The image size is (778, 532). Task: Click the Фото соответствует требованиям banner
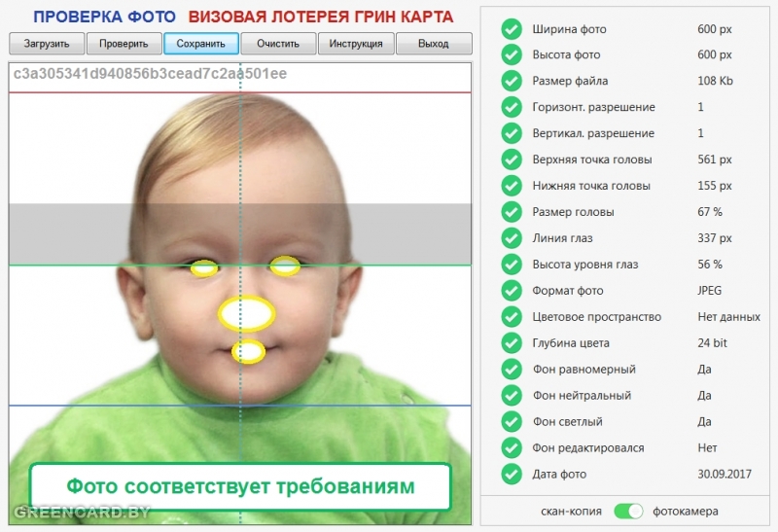click(240, 486)
